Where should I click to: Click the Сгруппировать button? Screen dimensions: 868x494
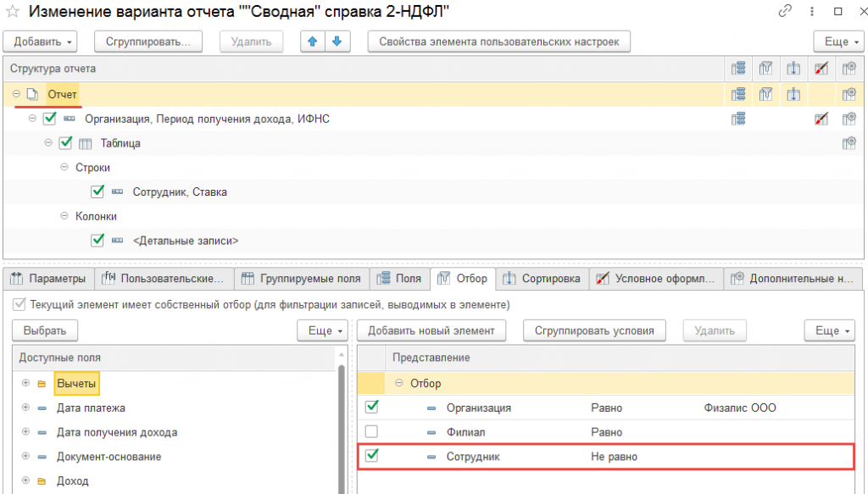147,42
